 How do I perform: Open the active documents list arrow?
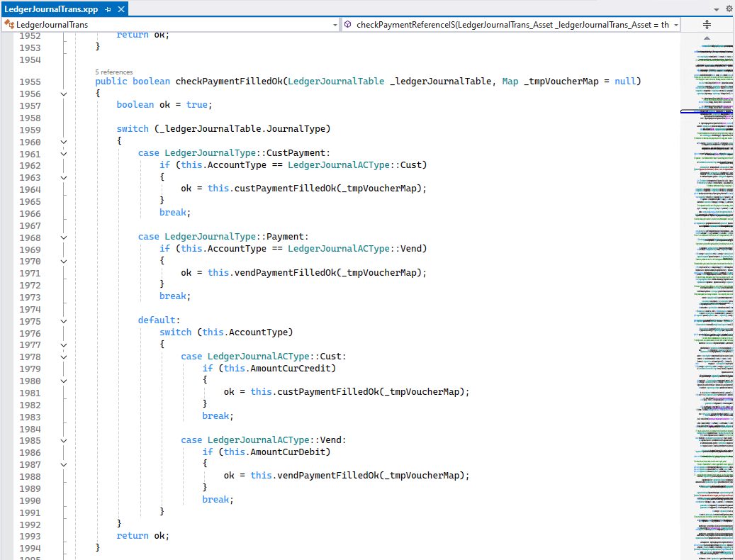click(x=717, y=9)
